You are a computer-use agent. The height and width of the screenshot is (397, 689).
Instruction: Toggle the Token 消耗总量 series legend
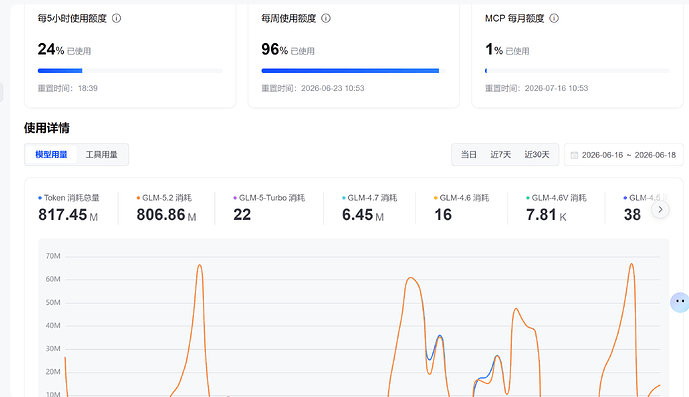[x=69, y=198]
